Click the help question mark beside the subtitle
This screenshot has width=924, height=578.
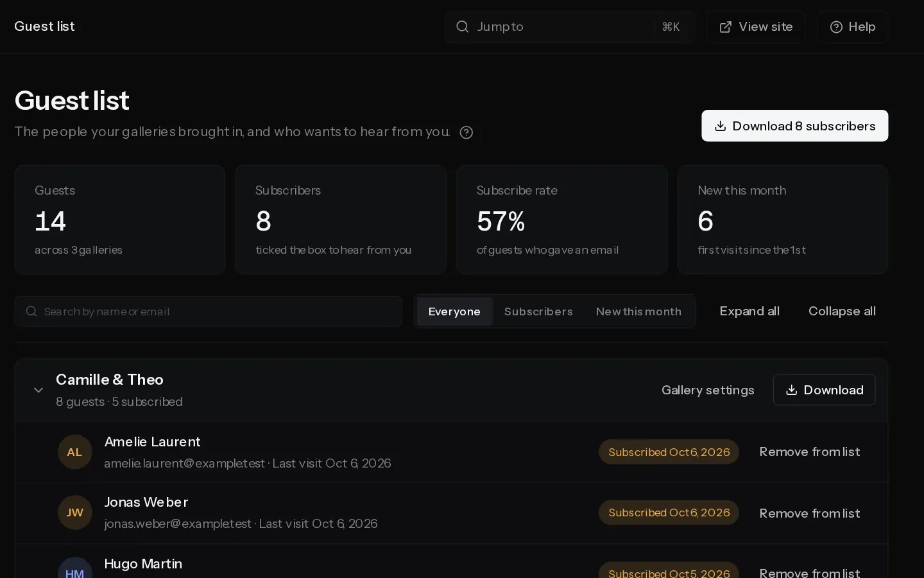coord(466,132)
